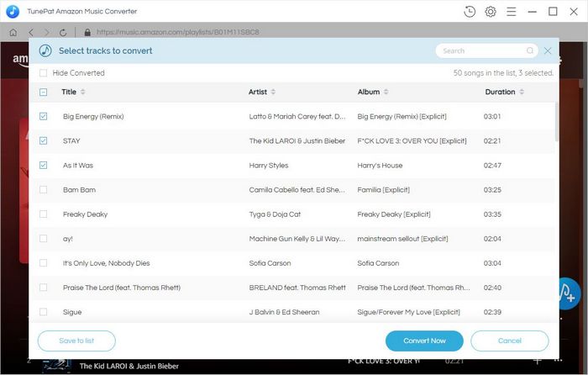Click Tyga & Doja Cat artist text
Image resolution: width=588 pixels, height=375 pixels.
[x=275, y=214]
